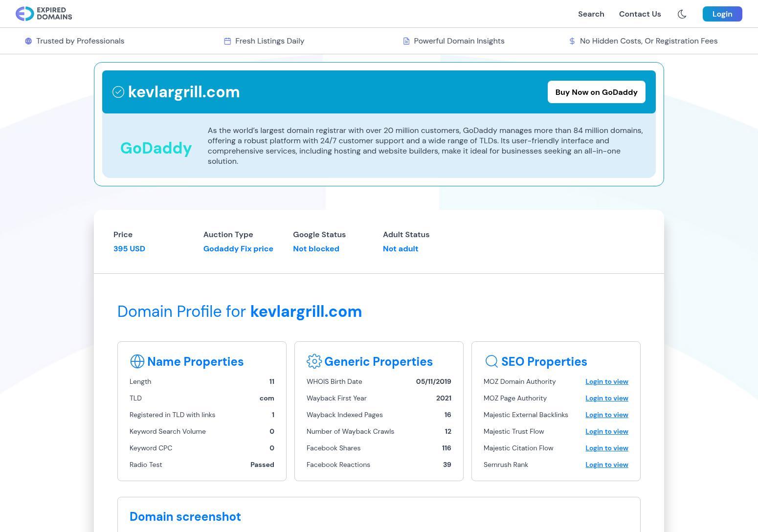Click the gear icon in Generic Properties
Viewport: 758px width, 532px height.
[314, 361]
